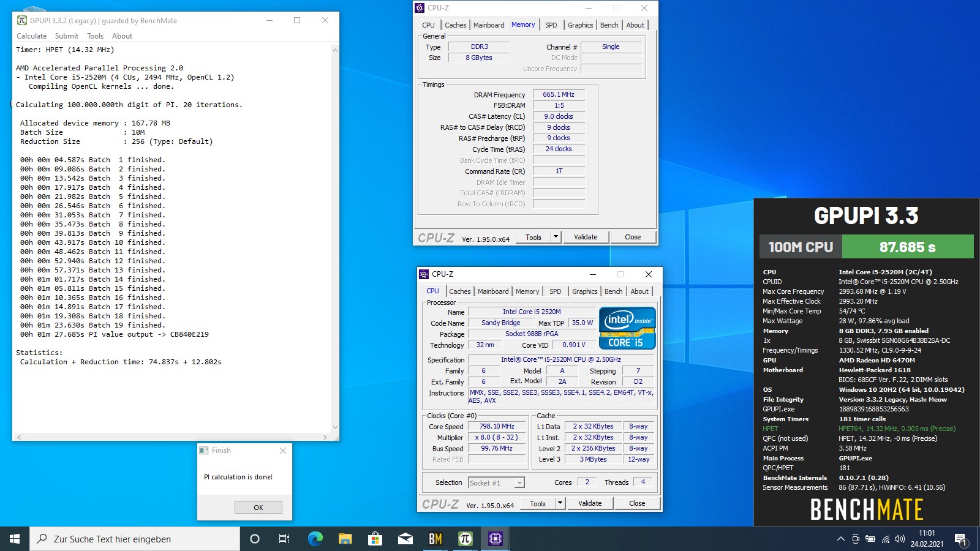
Task: Open the network Wi-Fi tray icon
Action: (886, 539)
